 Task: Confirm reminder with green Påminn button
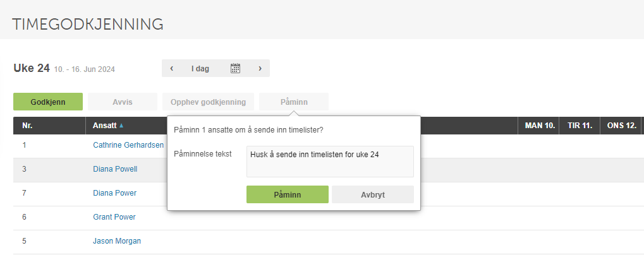point(288,194)
